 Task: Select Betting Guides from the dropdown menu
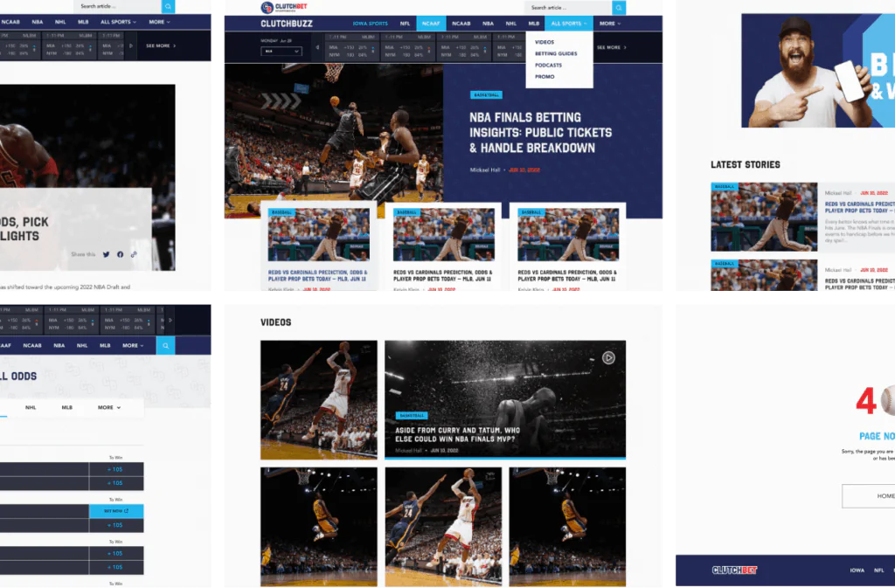coord(556,53)
